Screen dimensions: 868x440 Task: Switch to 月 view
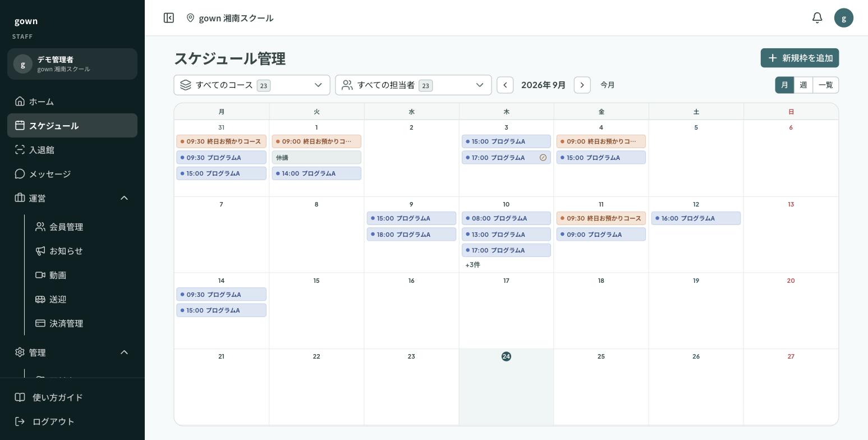point(784,85)
